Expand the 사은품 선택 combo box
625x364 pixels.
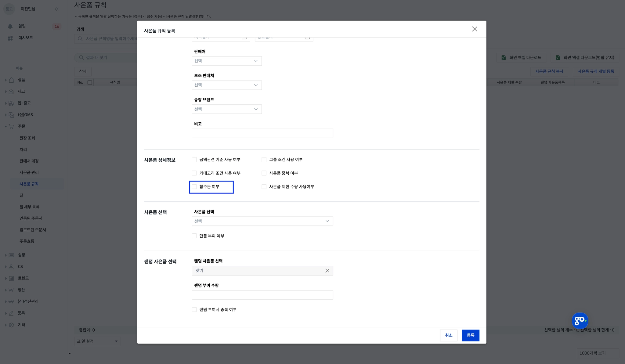click(x=262, y=221)
